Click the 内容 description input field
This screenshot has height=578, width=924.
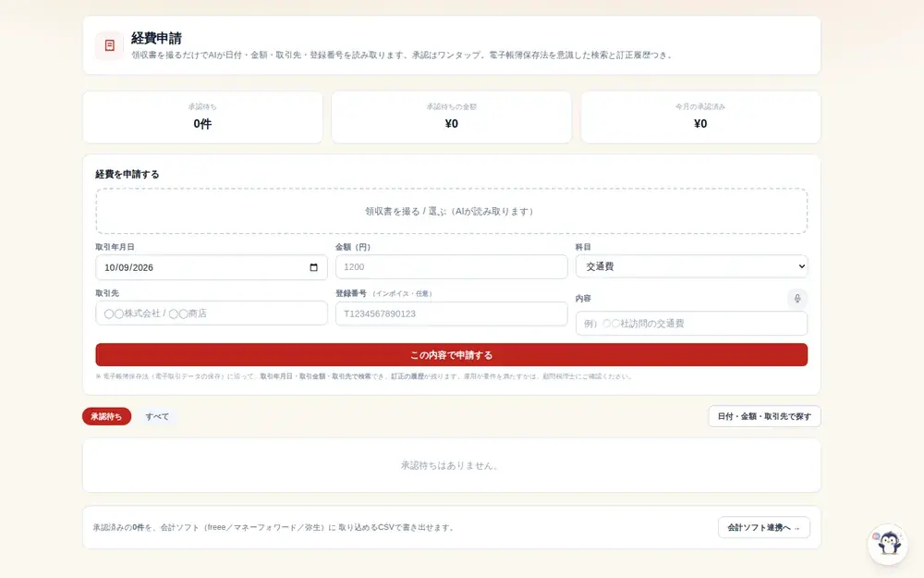691,323
